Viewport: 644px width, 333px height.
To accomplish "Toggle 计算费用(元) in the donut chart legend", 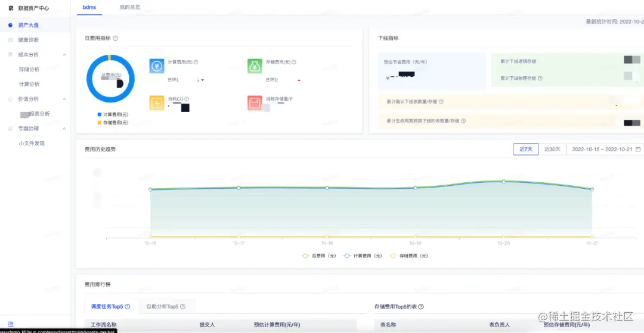I will (113, 114).
